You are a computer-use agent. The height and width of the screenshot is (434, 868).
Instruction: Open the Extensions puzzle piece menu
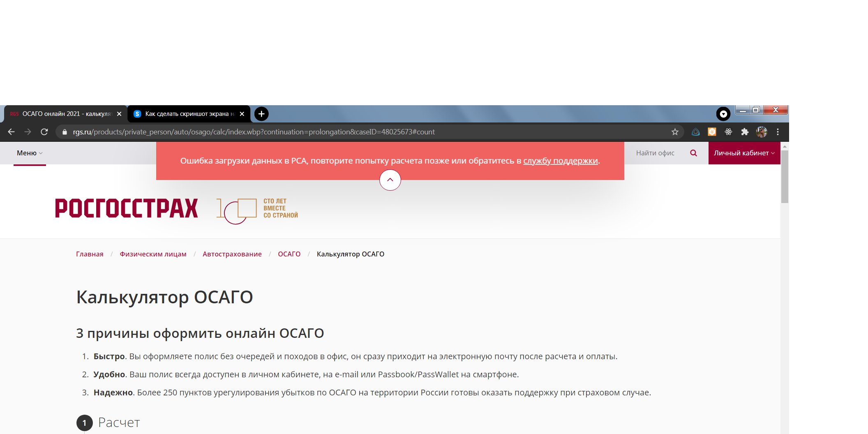745,132
